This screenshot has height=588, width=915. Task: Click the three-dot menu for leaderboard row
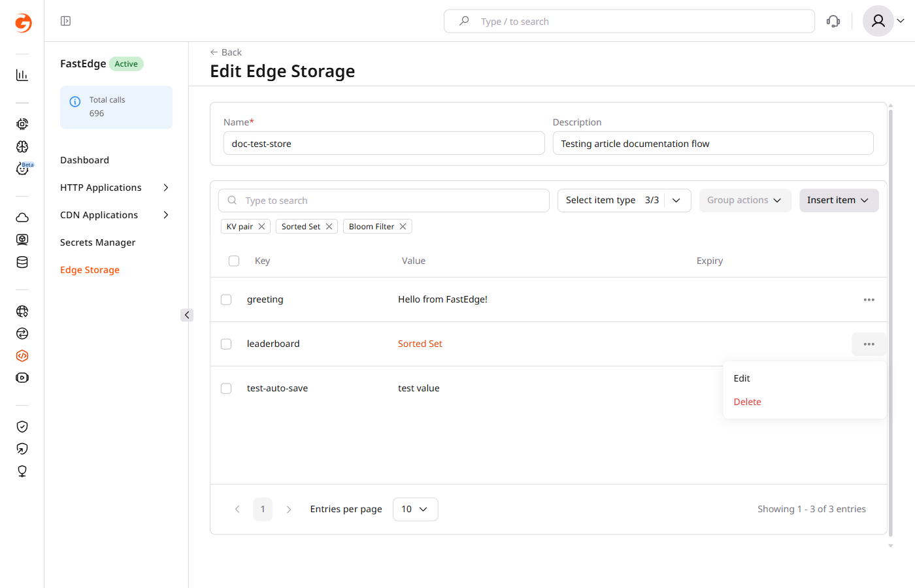click(x=869, y=344)
